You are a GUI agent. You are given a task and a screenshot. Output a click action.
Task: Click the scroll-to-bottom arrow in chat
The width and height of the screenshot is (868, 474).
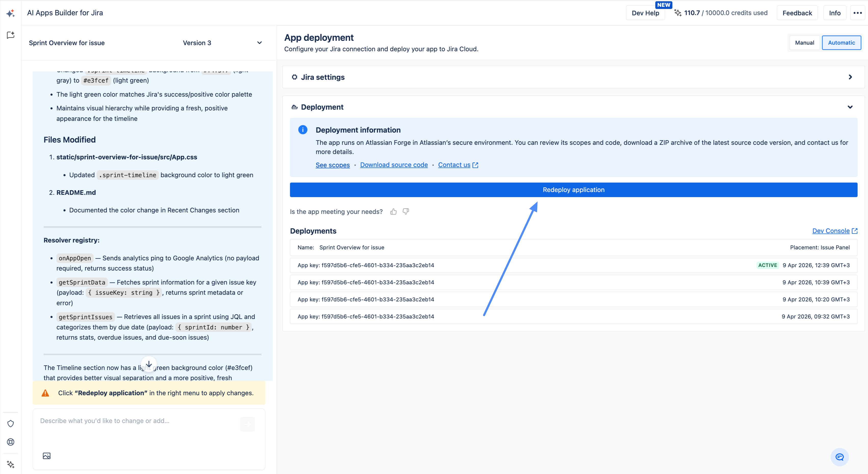coord(149,364)
